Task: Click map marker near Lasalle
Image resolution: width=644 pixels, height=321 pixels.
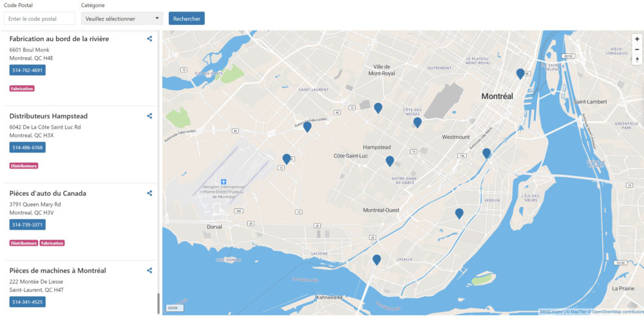Action: [377, 259]
